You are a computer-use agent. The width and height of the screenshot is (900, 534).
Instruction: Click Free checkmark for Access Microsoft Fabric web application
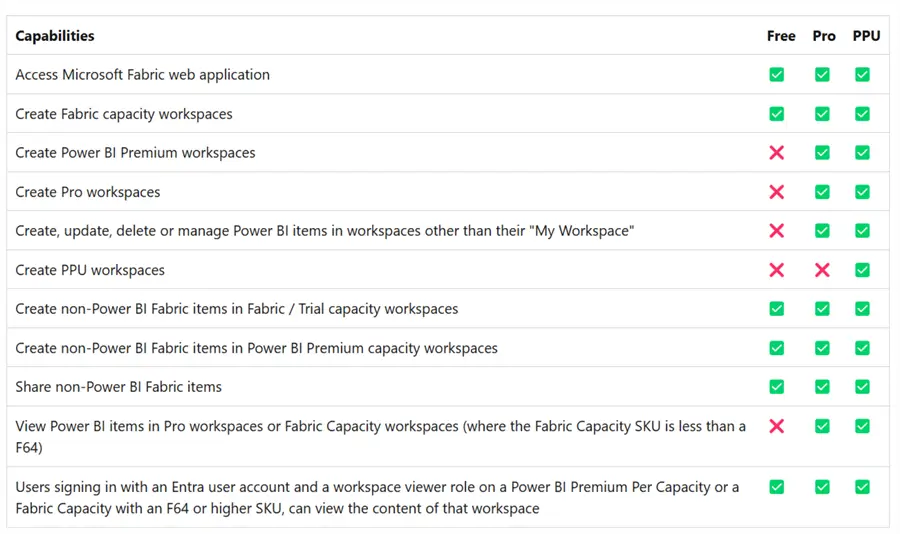tap(776, 75)
